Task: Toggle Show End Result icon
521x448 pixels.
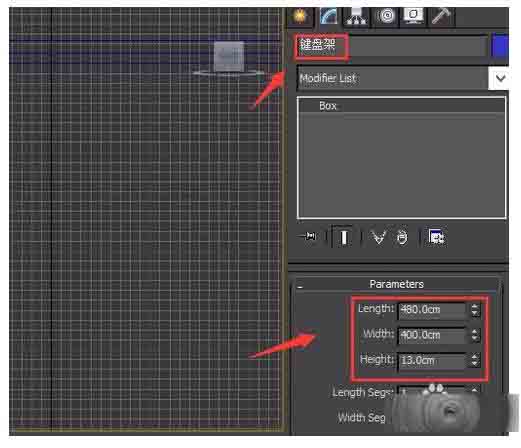Action: [x=344, y=237]
